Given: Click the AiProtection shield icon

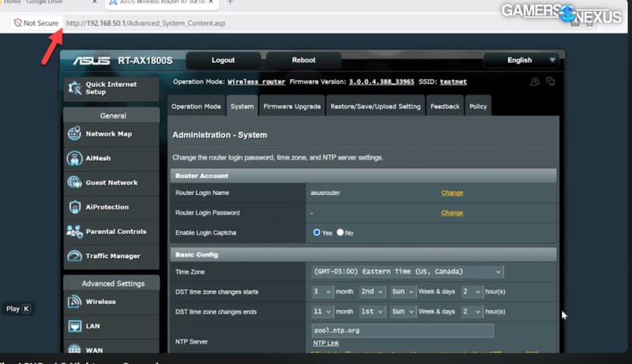Looking at the screenshot, I should click(x=74, y=207).
